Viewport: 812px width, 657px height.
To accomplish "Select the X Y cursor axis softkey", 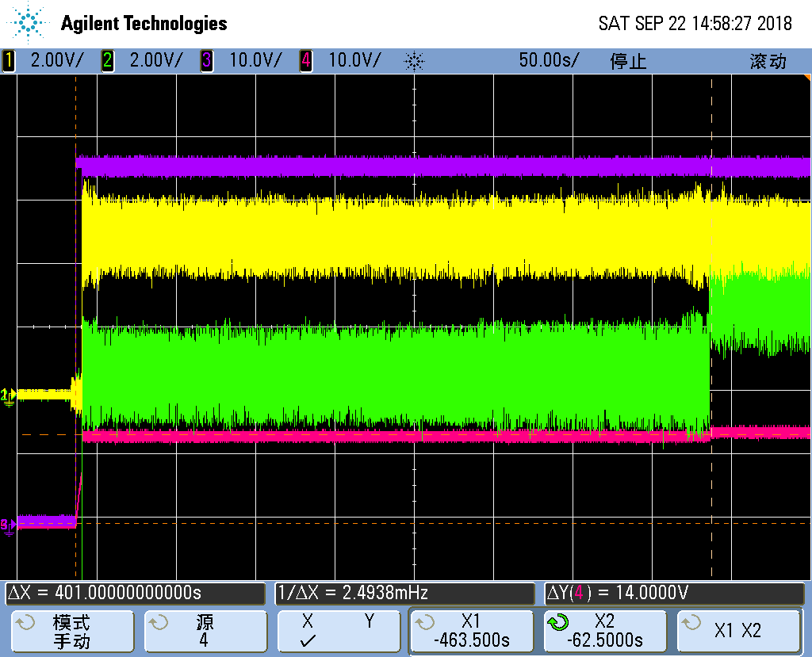I will [339, 631].
